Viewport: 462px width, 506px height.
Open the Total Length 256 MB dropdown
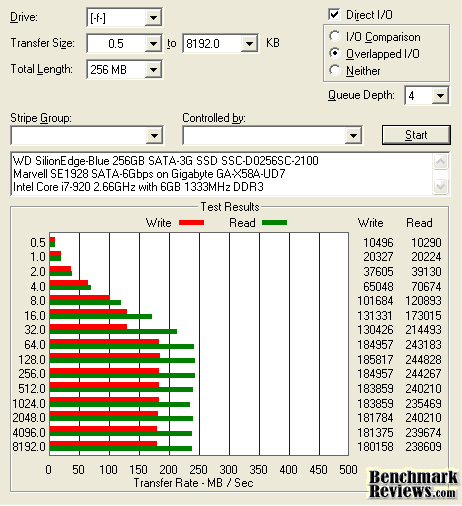click(x=153, y=70)
